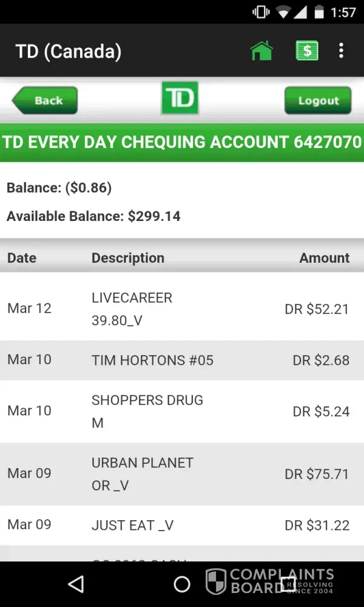Image resolution: width=364 pixels, height=607 pixels.
Task: Open the URBAN PLANET transaction for $75.71
Action: (182, 473)
